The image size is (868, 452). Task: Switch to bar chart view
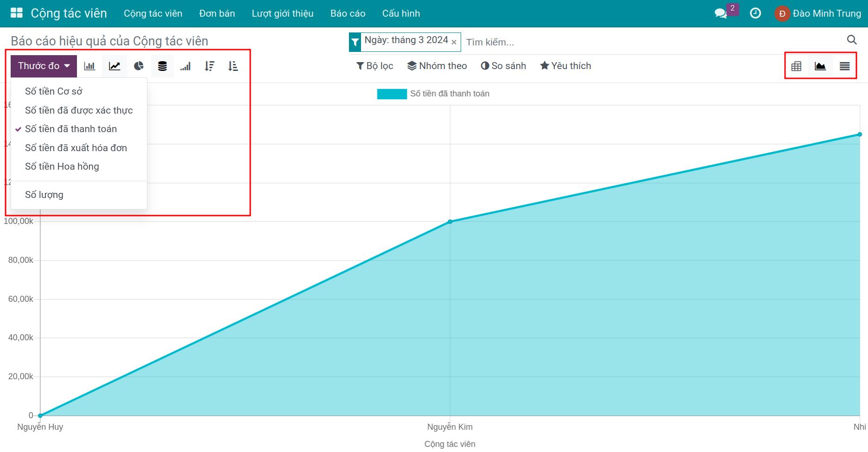tap(89, 66)
